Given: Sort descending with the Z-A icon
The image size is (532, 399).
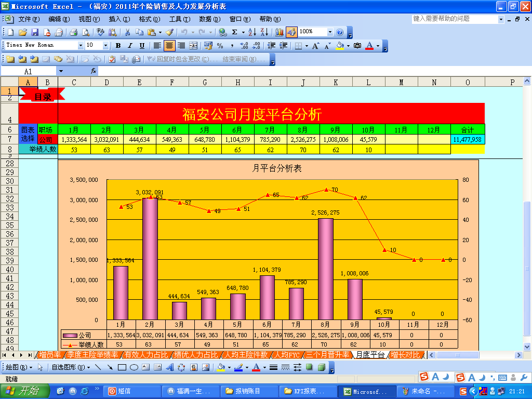Looking at the screenshot, I should pyautogui.click(x=264, y=32).
